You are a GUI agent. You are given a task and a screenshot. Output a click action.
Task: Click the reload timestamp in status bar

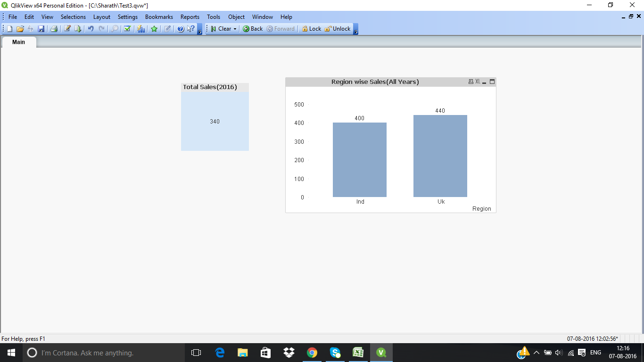tap(593, 339)
